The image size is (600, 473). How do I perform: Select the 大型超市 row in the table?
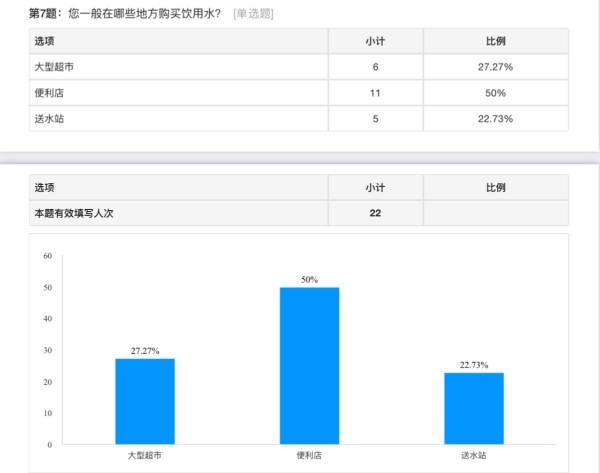pos(54,66)
